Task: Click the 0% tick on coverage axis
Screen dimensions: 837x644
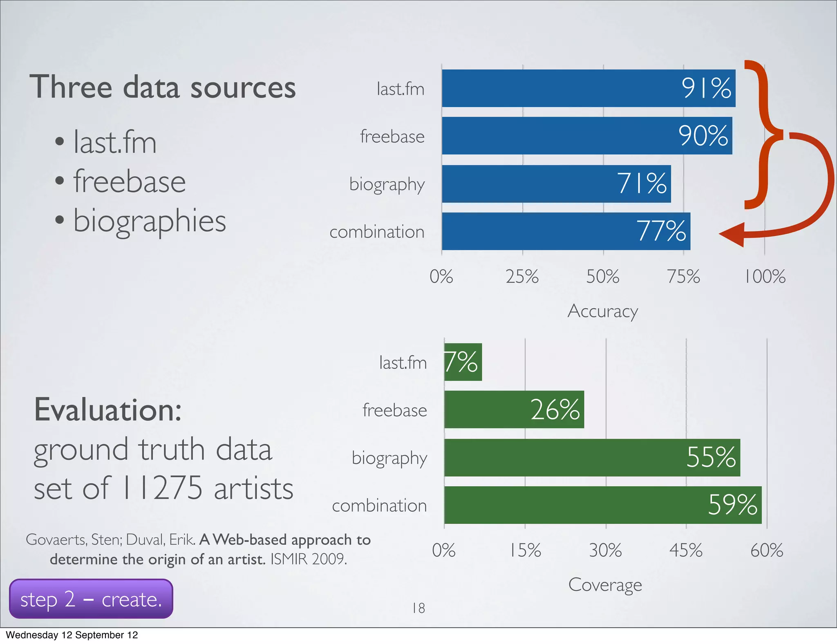Action: point(444,550)
